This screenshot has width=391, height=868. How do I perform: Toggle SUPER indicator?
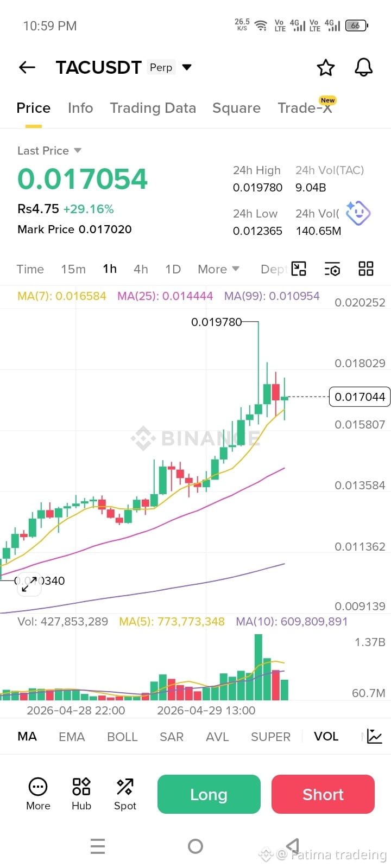[x=270, y=737]
